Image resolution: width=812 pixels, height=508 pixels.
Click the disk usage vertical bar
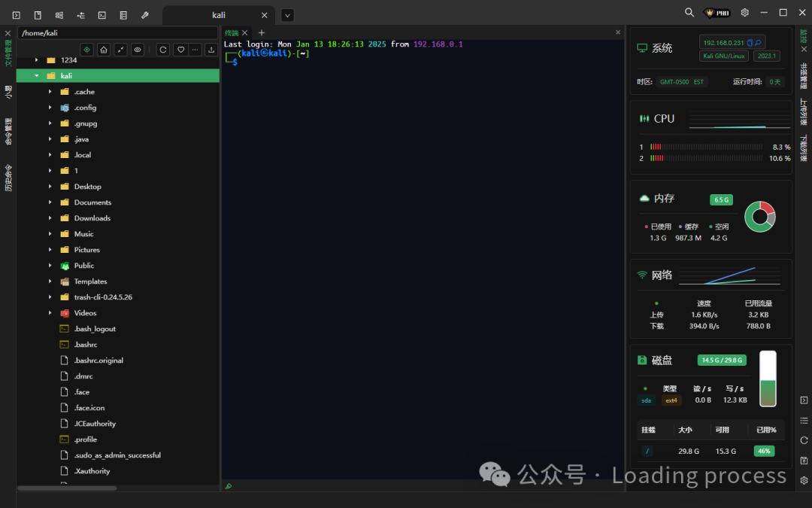[768, 379]
